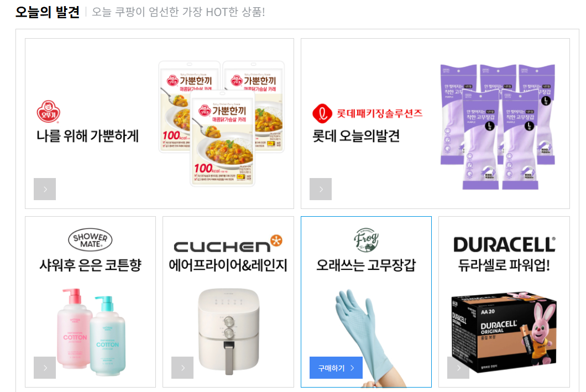Open the Cuchen card gray arrow button

pos(182,368)
